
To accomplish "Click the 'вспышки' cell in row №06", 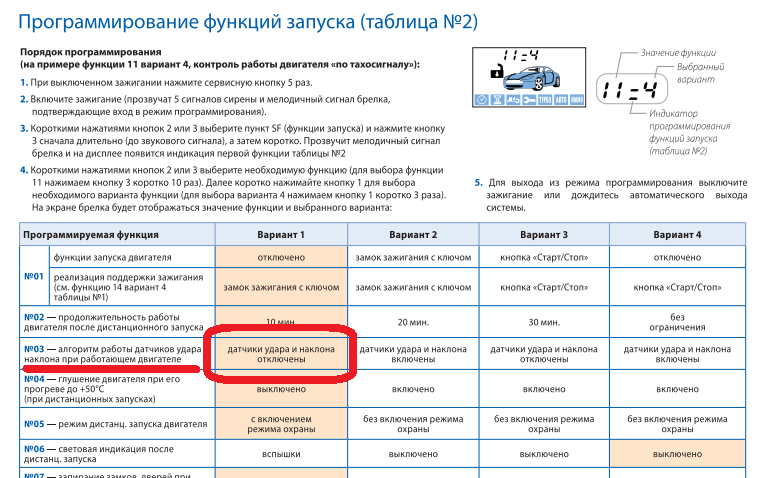I will coord(281,454).
